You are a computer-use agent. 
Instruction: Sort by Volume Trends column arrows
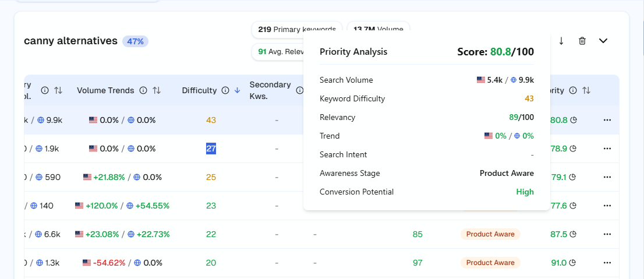[157, 90]
